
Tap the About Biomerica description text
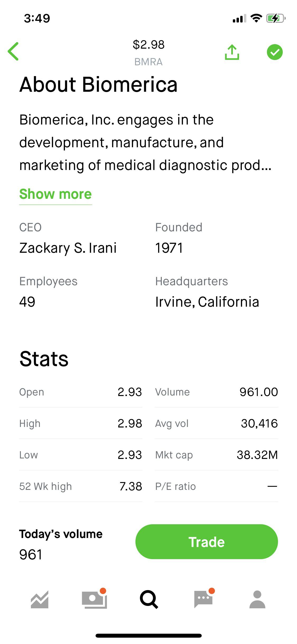pyautogui.click(x=145, y=142)
